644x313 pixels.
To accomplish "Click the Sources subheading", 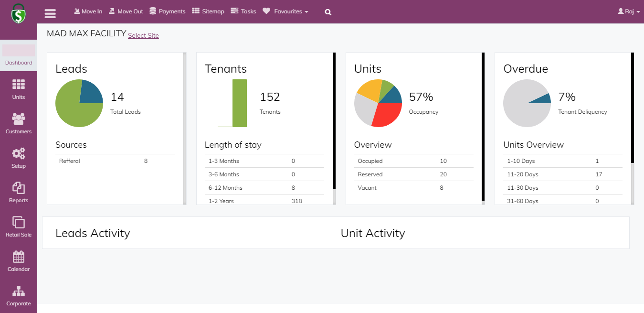I will [71, 145].
